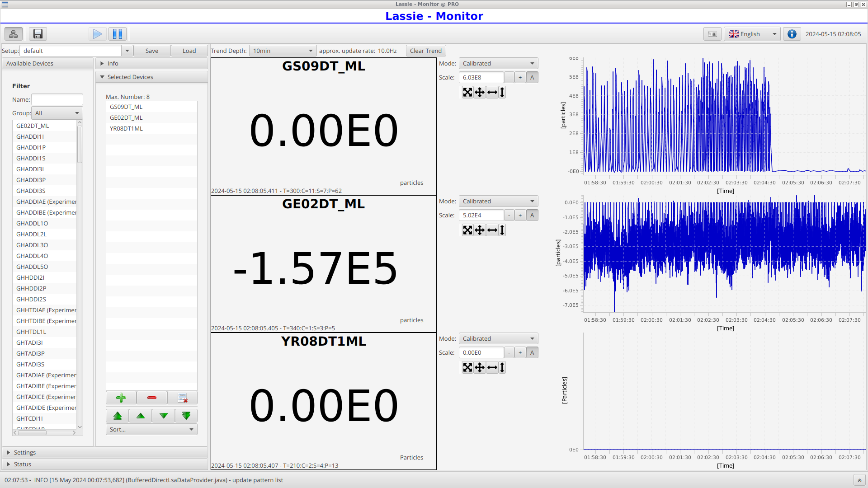868x488 pixels.
Task: Select GHTADI3S in available devices list
Action: (x=45, y=365)
